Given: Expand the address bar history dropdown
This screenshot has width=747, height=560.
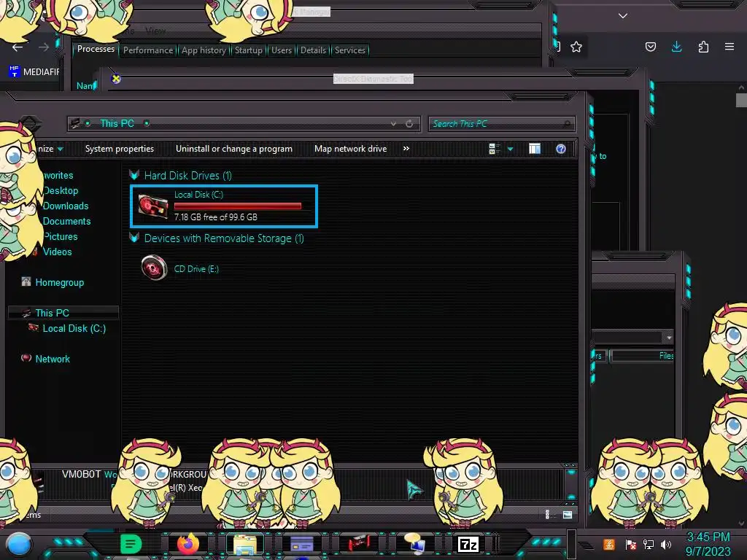Looking at the screenshot, I should pos(393,123).
